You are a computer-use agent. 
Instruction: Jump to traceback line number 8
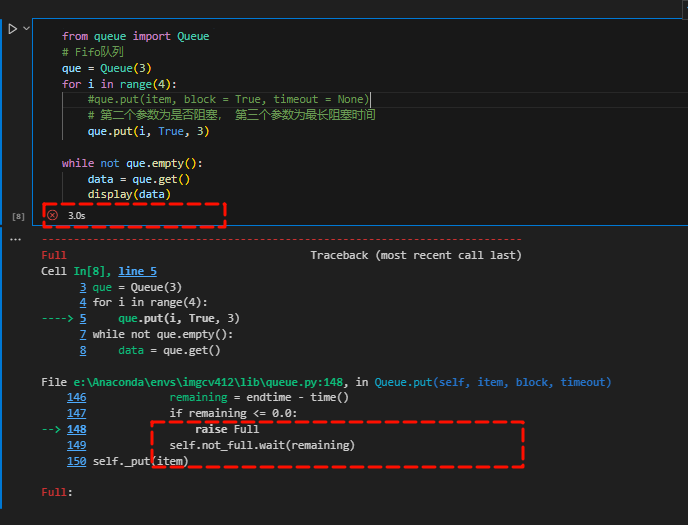(83, 350)
